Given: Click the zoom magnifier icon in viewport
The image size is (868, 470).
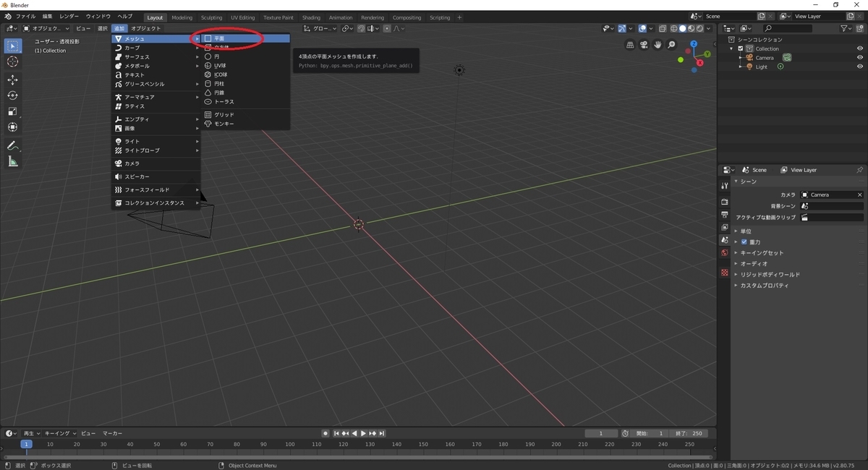Looking at the screenshot, I should (x=672, y=45).
